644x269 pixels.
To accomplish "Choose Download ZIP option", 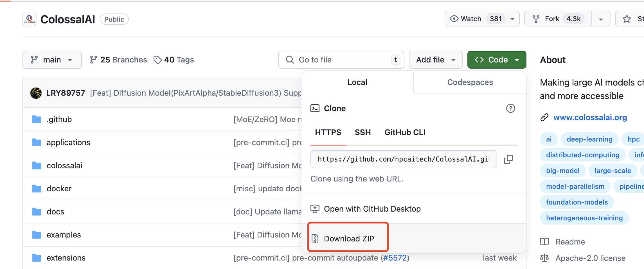I will point(414,239).
